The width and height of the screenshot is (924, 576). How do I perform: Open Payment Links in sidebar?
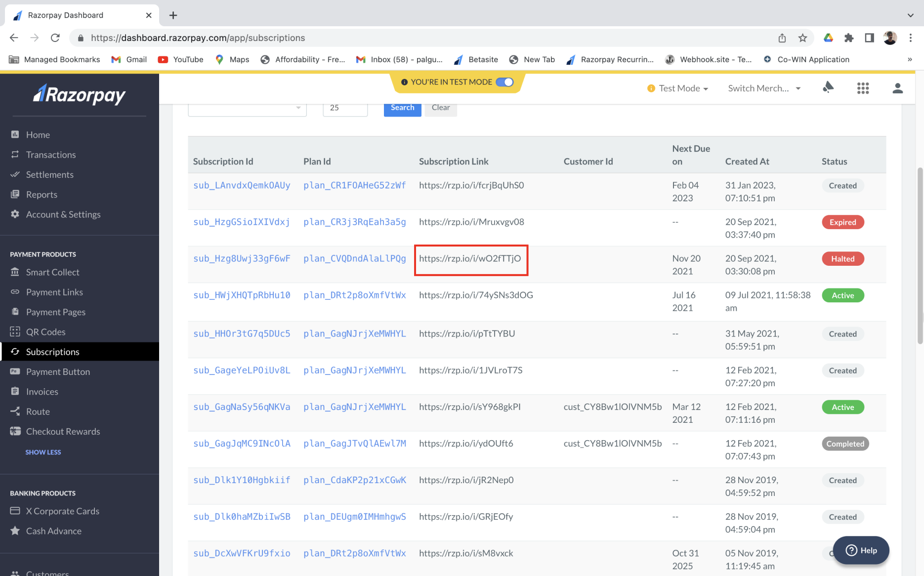click(54, 292)
